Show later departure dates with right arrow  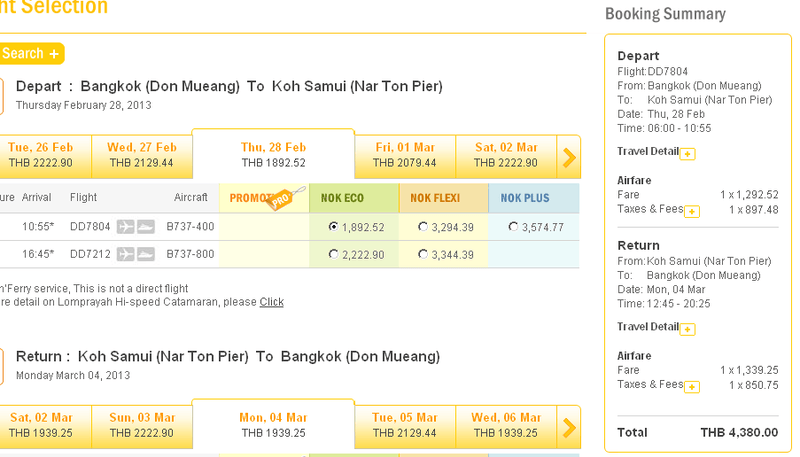coord(569,157)
